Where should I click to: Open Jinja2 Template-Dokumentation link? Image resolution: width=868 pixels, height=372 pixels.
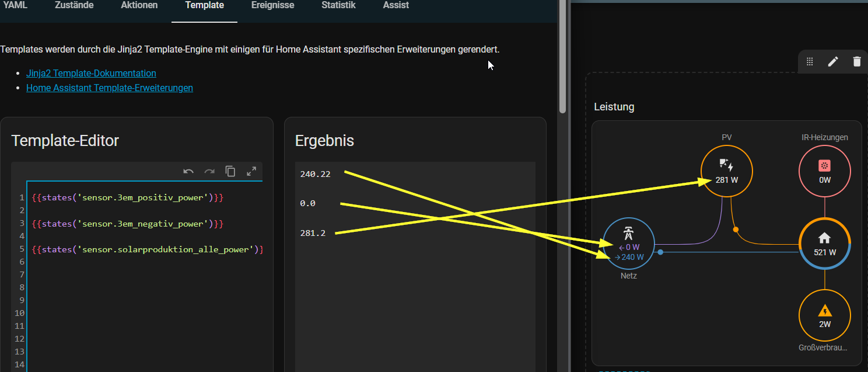point(91,74)
